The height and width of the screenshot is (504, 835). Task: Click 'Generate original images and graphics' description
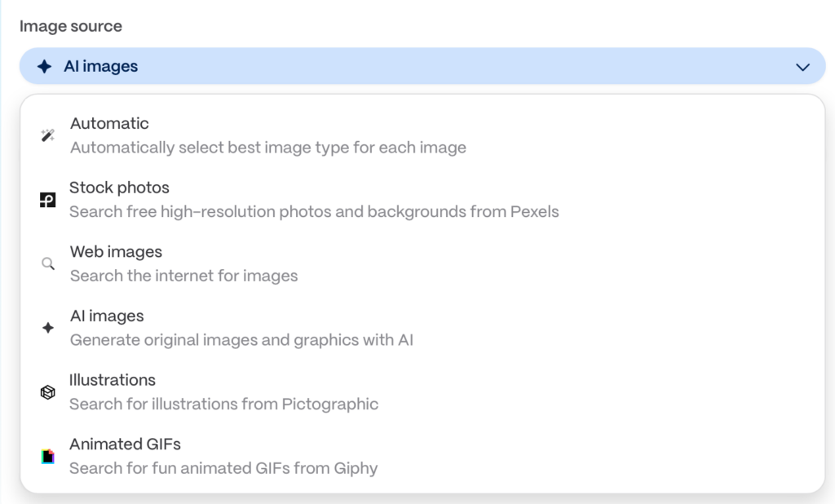[x=241, y=340]
